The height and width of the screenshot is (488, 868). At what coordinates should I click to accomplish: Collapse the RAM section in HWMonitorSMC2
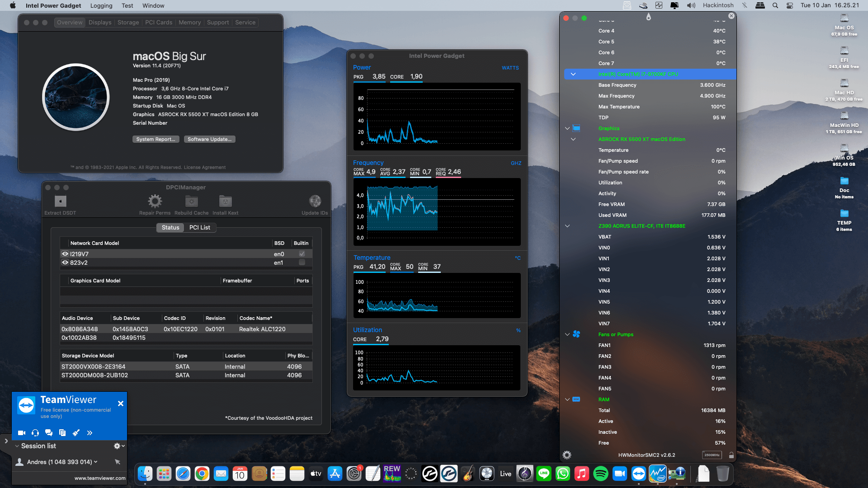tap(567, 399)
